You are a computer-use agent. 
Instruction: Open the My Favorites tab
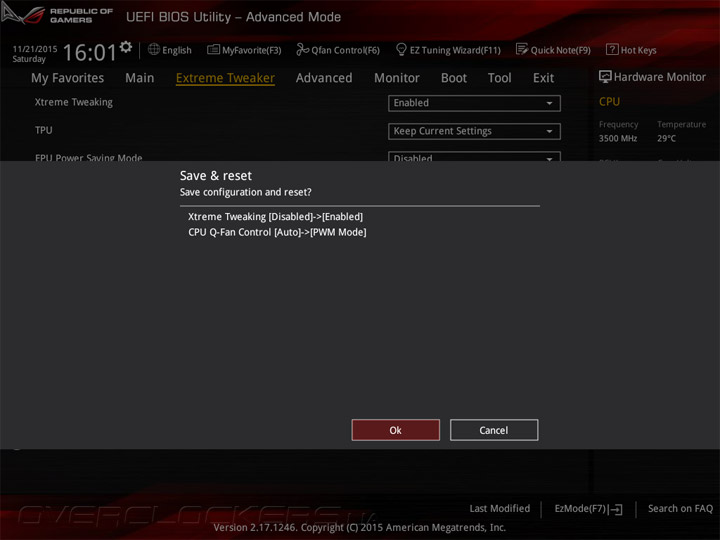[x=68, y=78]
